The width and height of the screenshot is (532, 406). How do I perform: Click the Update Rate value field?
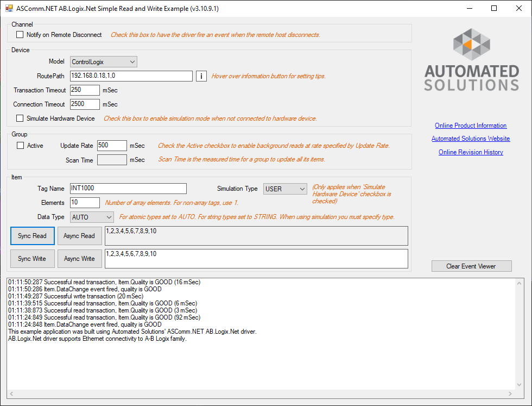(111, 146)
